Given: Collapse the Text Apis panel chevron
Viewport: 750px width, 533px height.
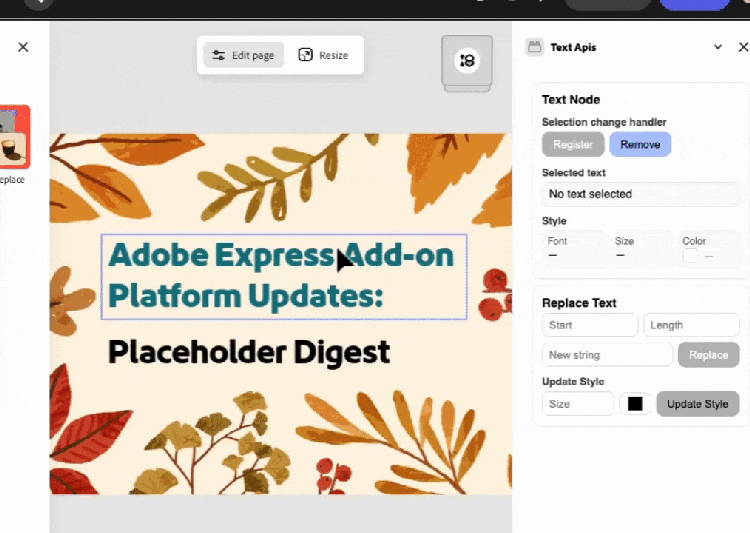Looking at the screenshot, I should pyautogui.click(x=717, y=47).
